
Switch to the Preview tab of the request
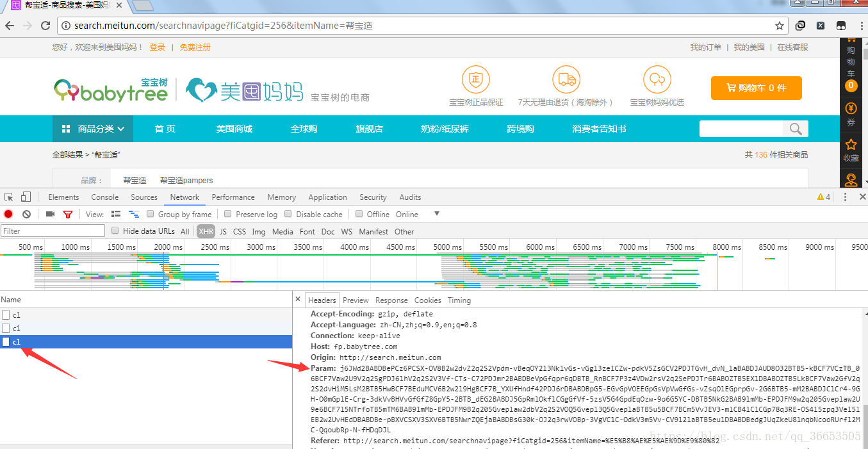(x=356, y=300)
